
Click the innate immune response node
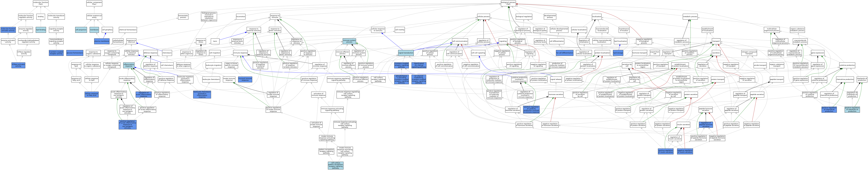(x=229, y=79)
